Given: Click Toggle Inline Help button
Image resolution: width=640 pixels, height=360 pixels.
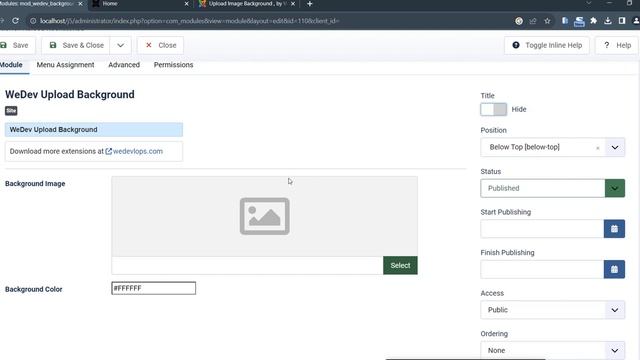Looking at the screenshot, I should pos(547,45).
